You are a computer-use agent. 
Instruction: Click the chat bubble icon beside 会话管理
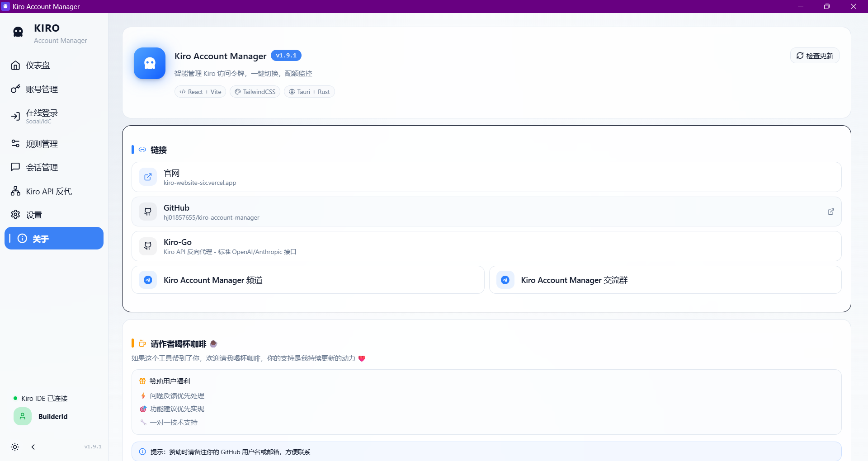(x=15, y=167)
